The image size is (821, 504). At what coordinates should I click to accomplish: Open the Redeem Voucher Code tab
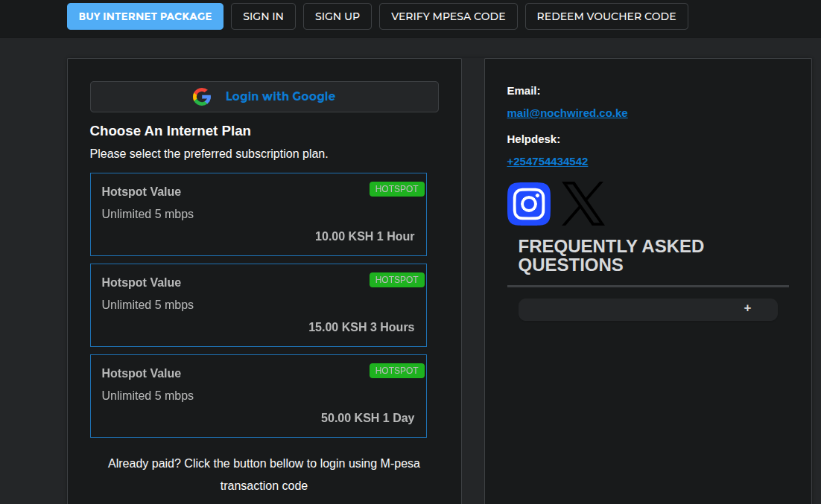point(606,16)
